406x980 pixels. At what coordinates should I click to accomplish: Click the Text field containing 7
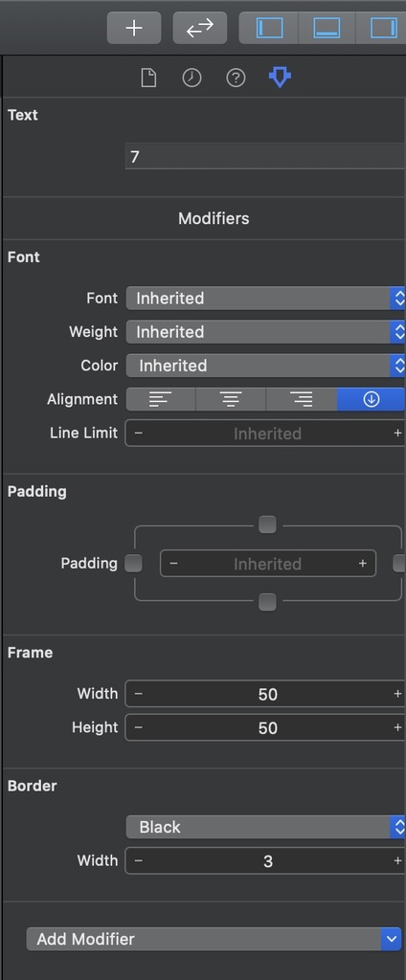pos(265,156)
